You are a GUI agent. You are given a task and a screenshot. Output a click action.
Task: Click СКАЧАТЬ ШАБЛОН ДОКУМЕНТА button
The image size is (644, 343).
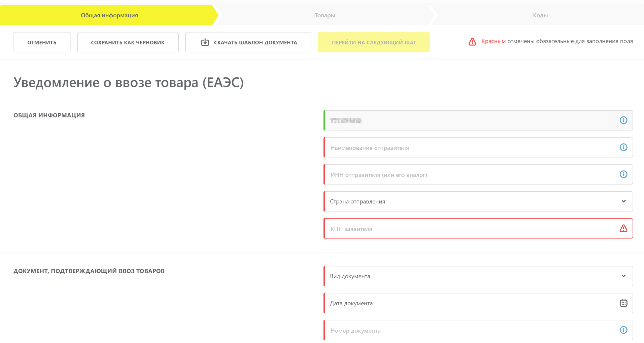click(x=248, y=42)
